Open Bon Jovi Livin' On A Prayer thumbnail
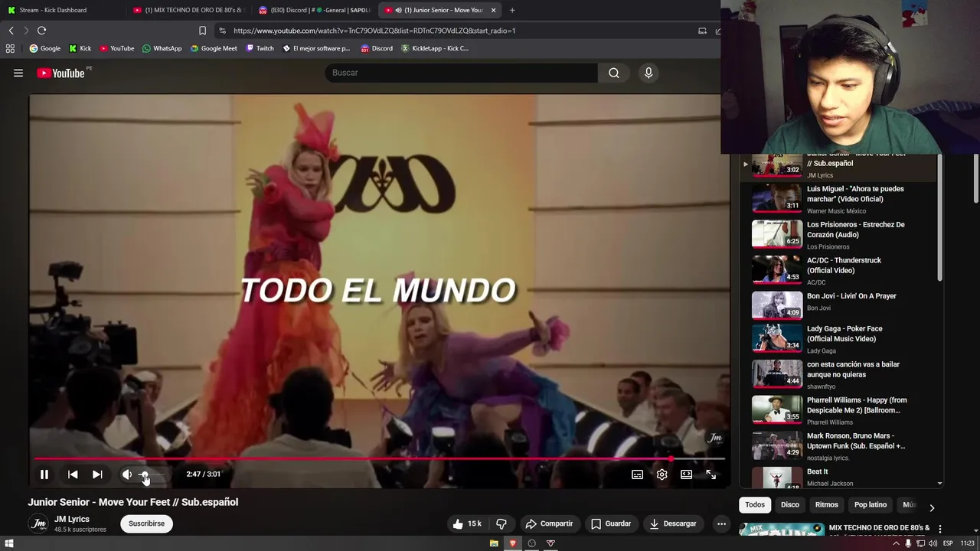This screenshot has height=551, width=980. 777,305
